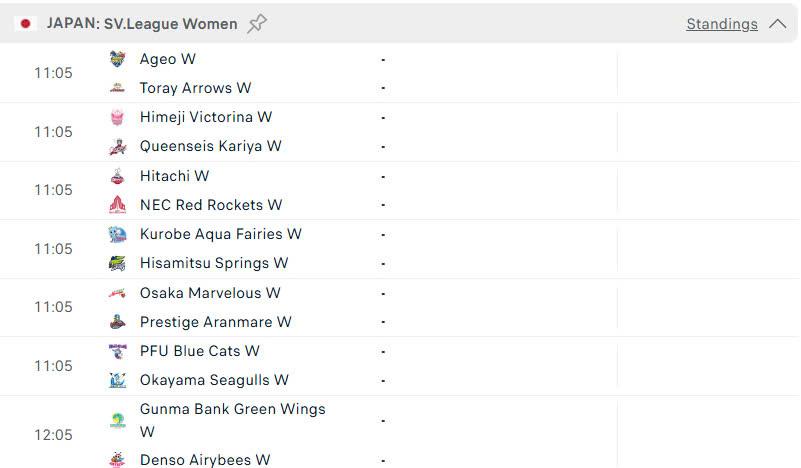Open the Standings link
Image resolution: width=801 pixels, height=468 pixels.
click(x=722, y=24)
